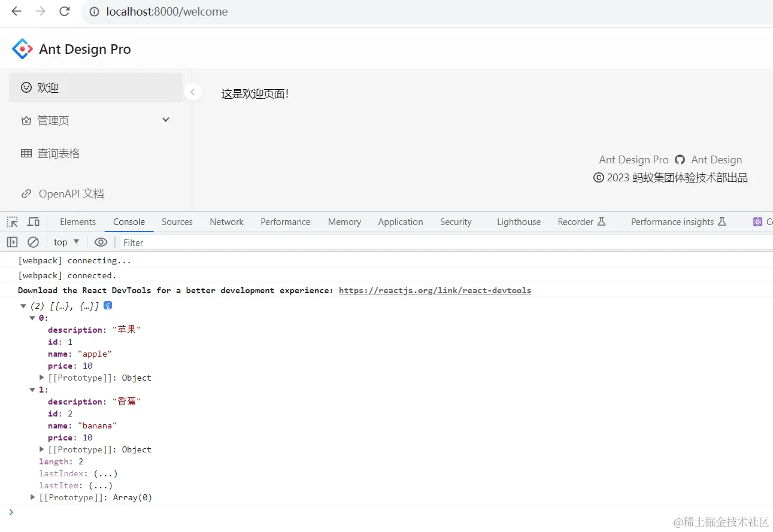773x532 pixels.
Task: Click the smiley icon beside 欢迎
Action: (26, 87)
